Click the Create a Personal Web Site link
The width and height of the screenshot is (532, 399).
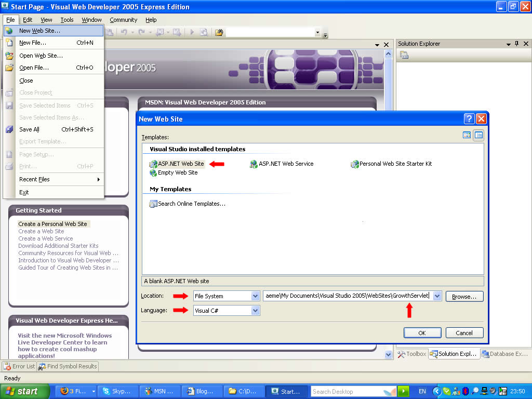point(52,224)
